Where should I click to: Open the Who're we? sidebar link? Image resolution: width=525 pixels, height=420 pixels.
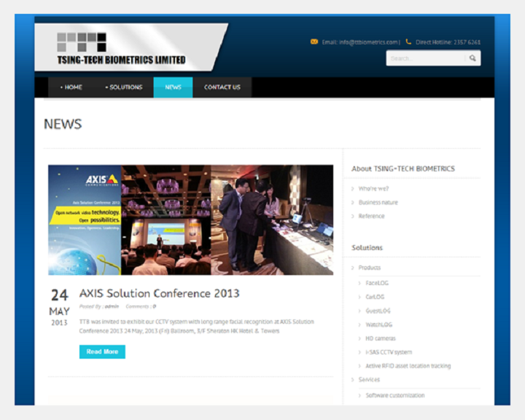[x=373, y=189]
